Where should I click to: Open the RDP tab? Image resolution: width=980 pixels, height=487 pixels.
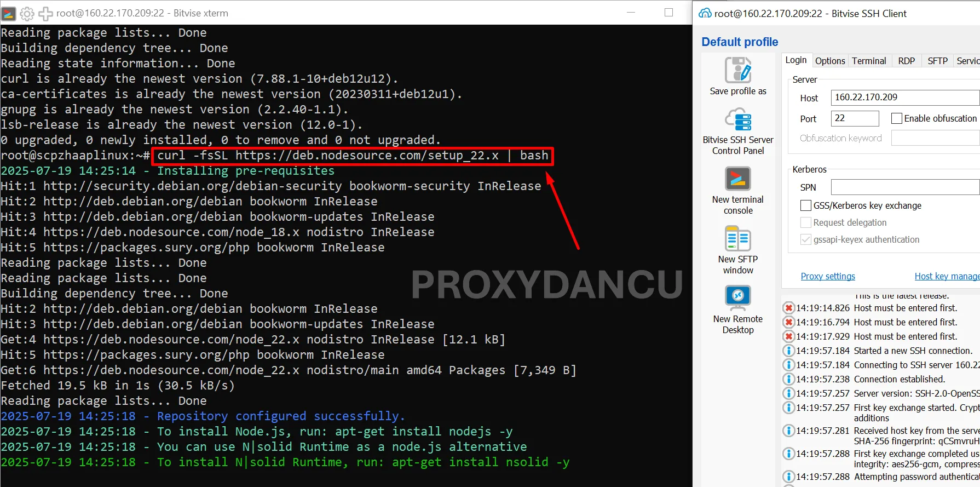[907, 61]
